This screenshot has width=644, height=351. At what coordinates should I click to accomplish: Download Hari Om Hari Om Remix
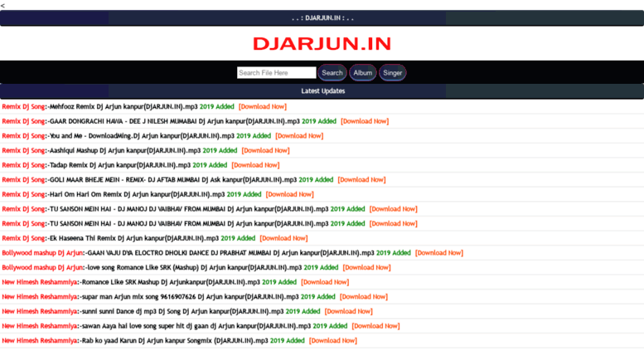pyautogui.click(x=289, y=195)
